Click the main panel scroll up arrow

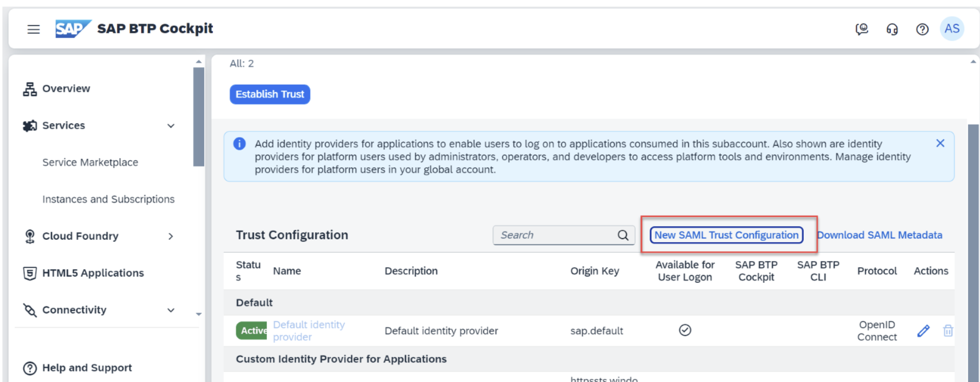(974, 62)
